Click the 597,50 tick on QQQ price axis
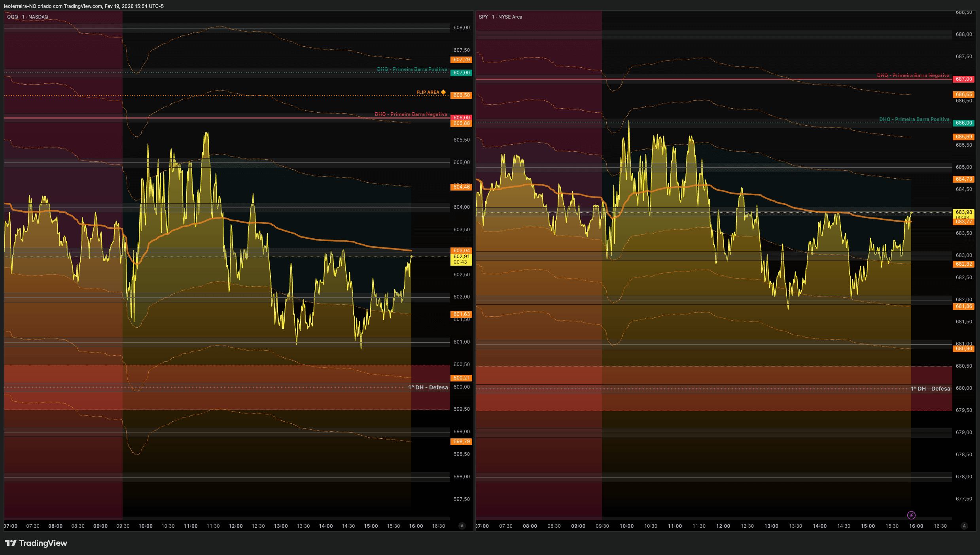Viewport: 980px width, 555px height. tap(462, 499)
